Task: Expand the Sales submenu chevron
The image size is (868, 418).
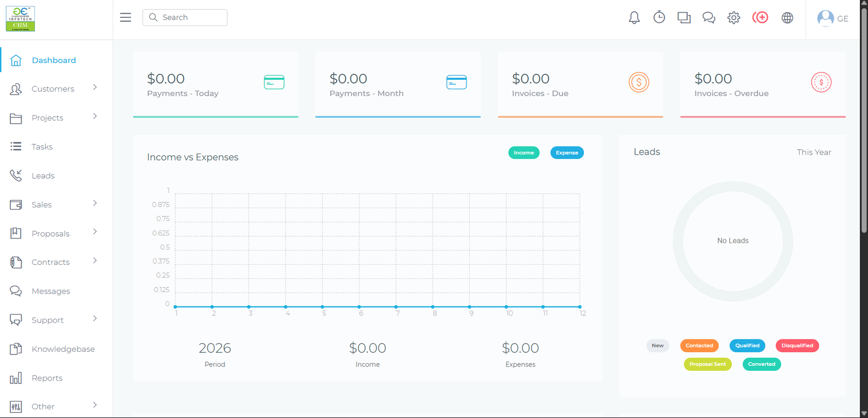Action: (x=95, y=203)
